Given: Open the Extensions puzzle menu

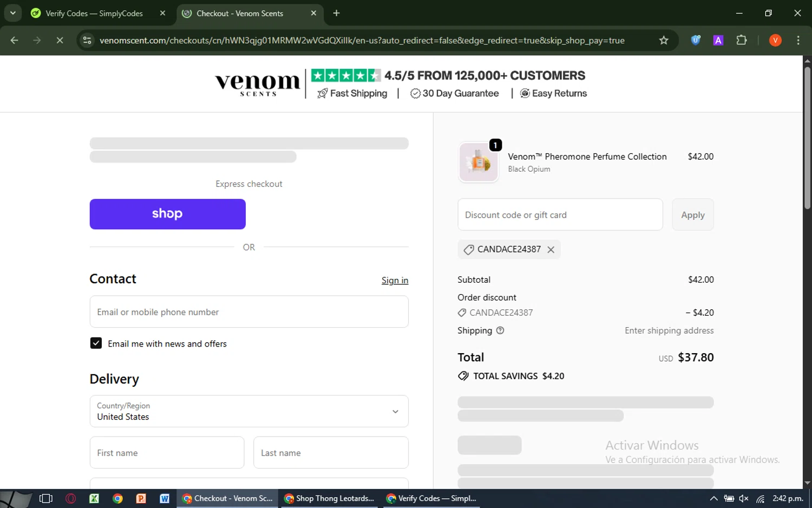Looking at the screenshot, I should pyautogui.click(x=742, y=40).
